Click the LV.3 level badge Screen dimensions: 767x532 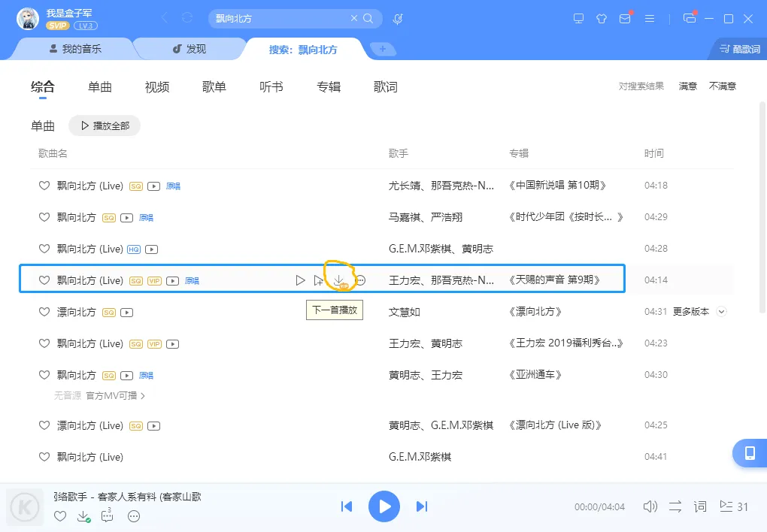[x=86, y=26]
